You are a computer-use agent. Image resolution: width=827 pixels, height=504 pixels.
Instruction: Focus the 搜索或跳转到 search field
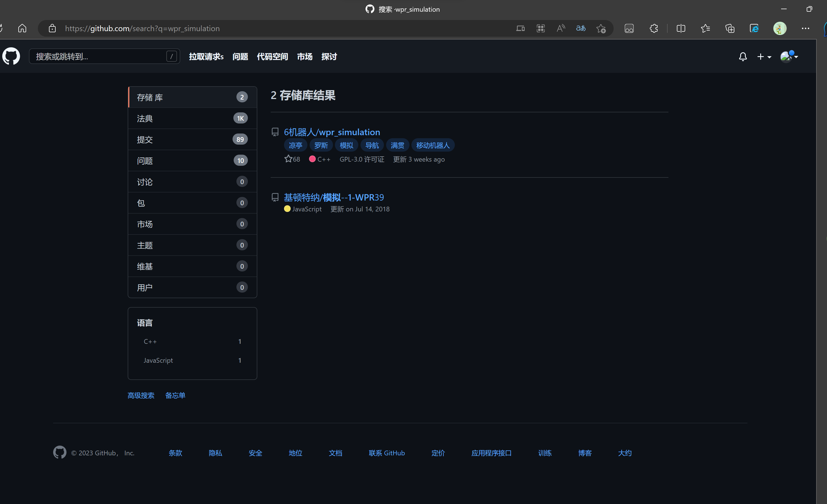[x=104, y=56]
